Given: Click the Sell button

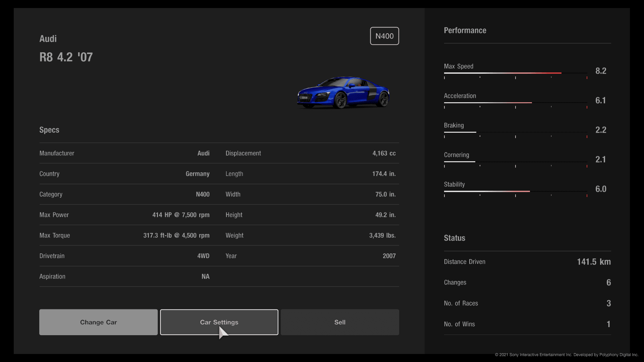Looking at the screenshot, I should pyautogui.click(x=340, y=322).
